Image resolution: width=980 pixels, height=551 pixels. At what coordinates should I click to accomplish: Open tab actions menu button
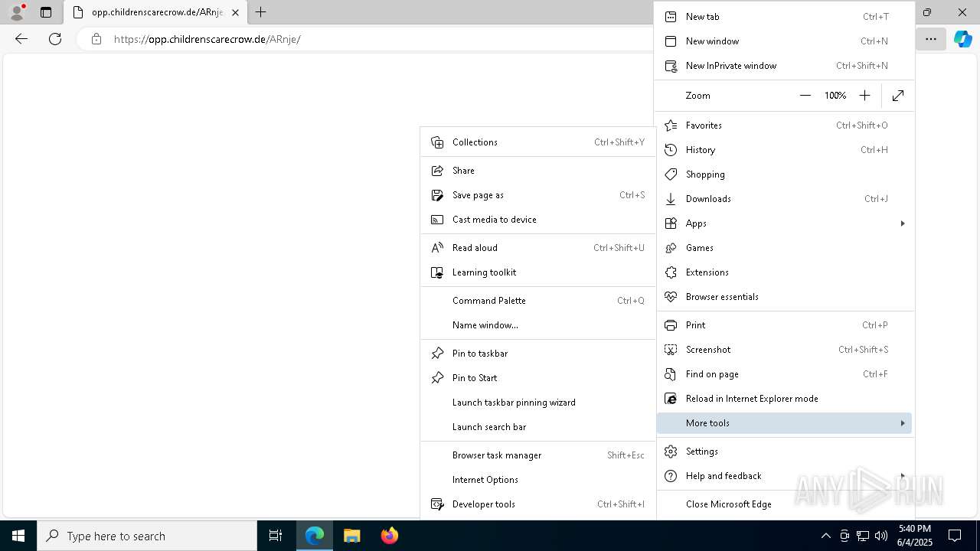tap(46, 12)
